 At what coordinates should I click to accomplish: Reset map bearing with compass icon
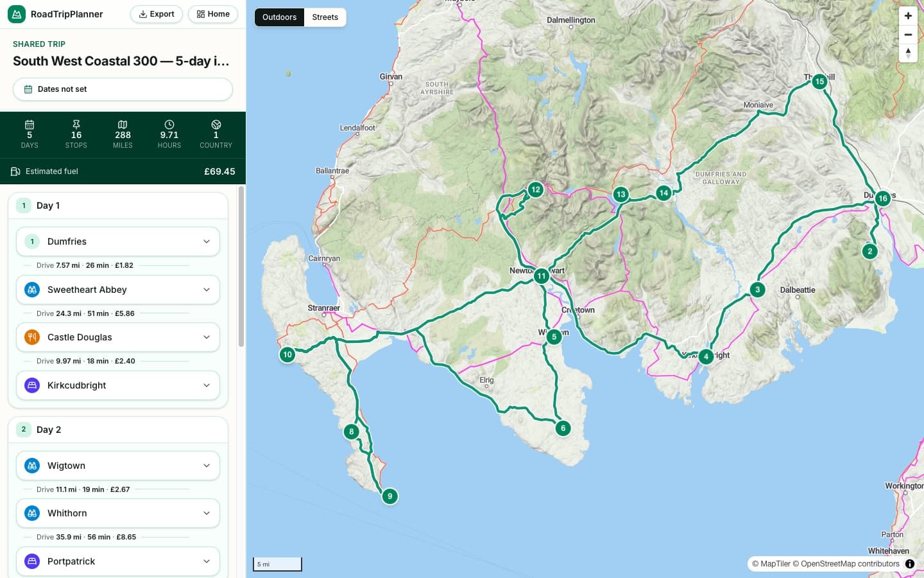(908, 53)
